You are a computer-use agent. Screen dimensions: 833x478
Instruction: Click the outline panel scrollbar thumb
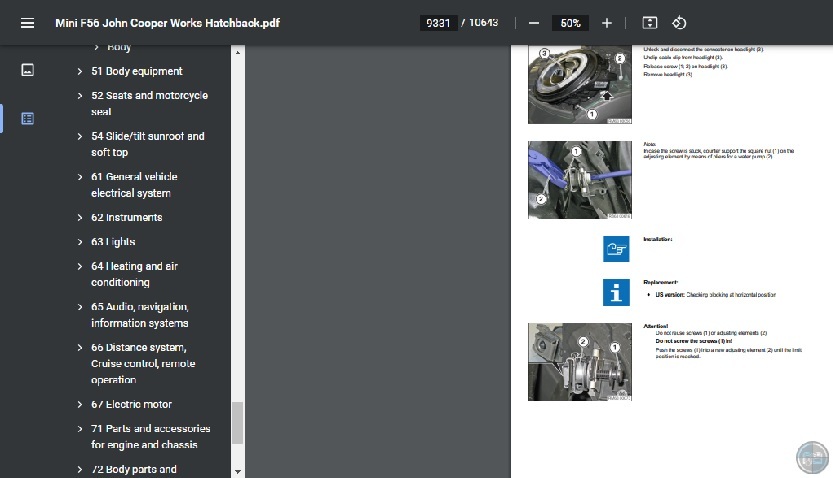click(x=237, y=423)
